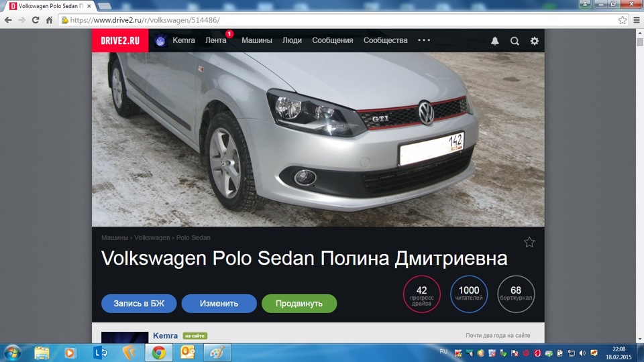Click the 68 бортжурнал circle
Image resolution: width=644 pixels, height=362 pixels.
tap(516, 294)
